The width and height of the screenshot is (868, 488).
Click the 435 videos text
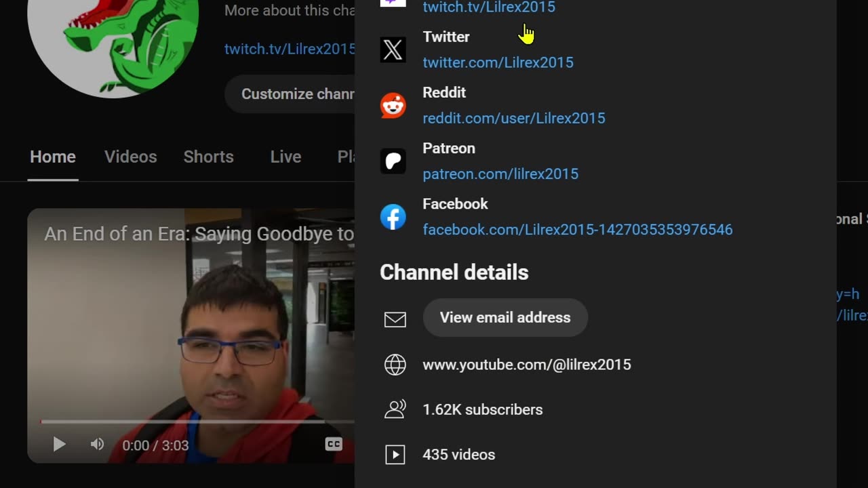point(458,455)
